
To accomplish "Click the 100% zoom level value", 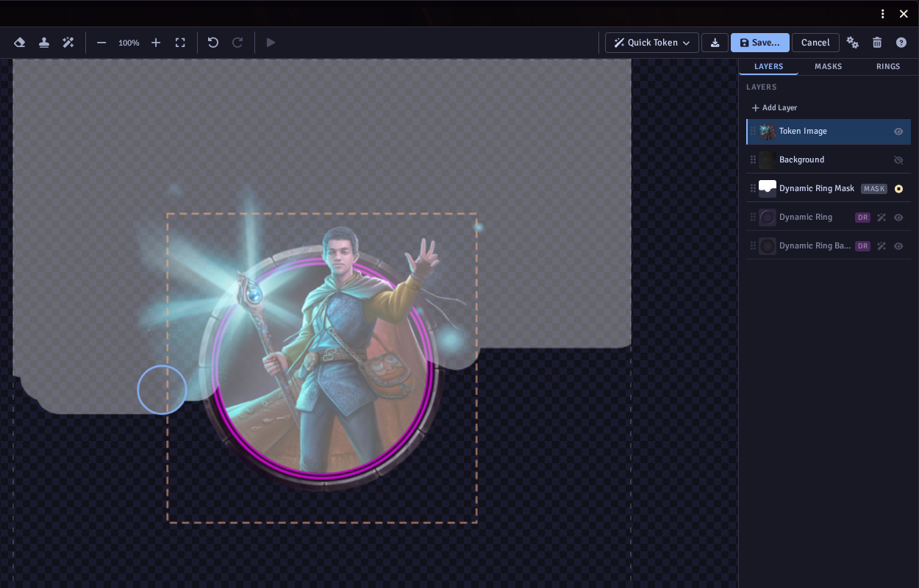I will coord(129,43).
